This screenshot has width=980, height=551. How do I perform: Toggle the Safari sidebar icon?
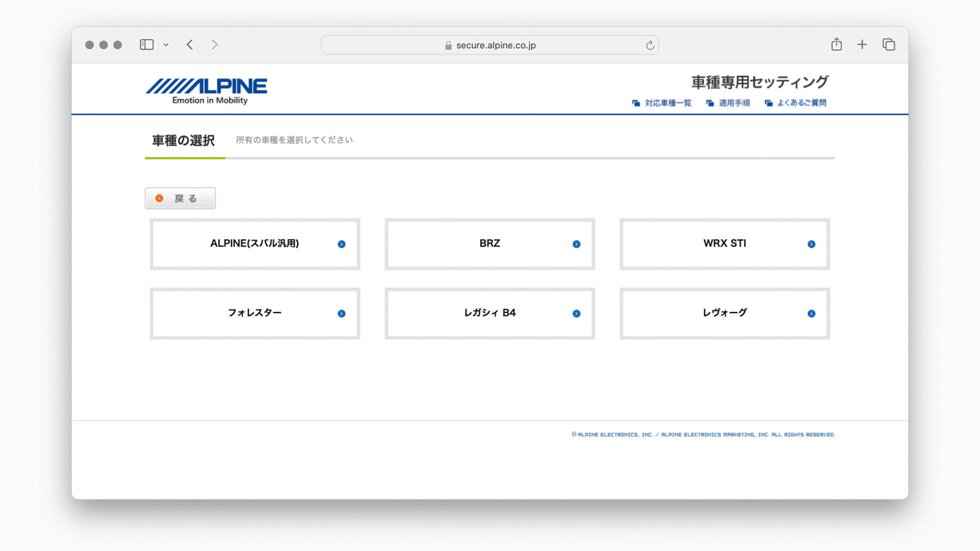click(146, 44)
